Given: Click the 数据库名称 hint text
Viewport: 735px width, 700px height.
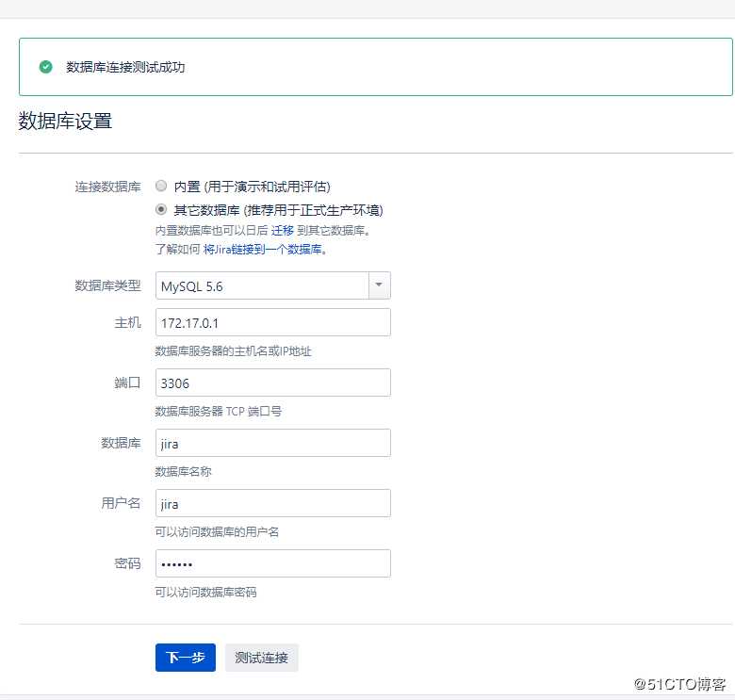Looking at the screenshot, I should 184,472.
